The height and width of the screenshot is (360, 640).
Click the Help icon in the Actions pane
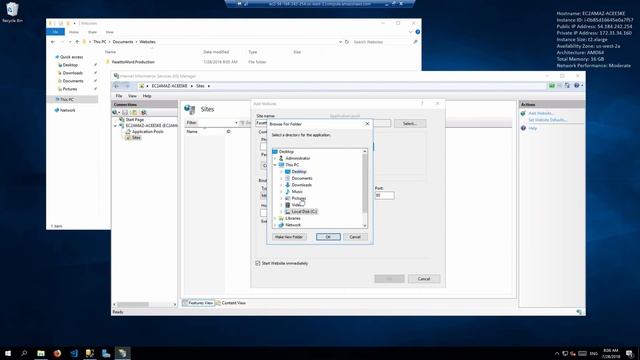[x=523, y=128]
